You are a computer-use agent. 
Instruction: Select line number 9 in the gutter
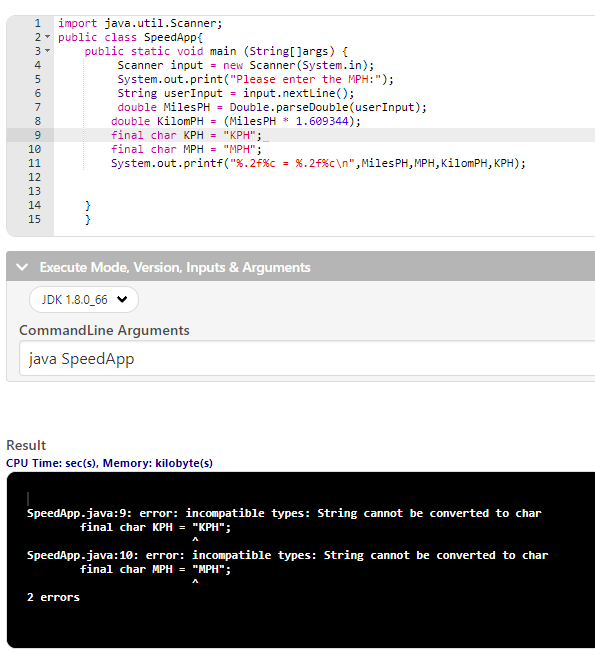click(x=38, y=135)
